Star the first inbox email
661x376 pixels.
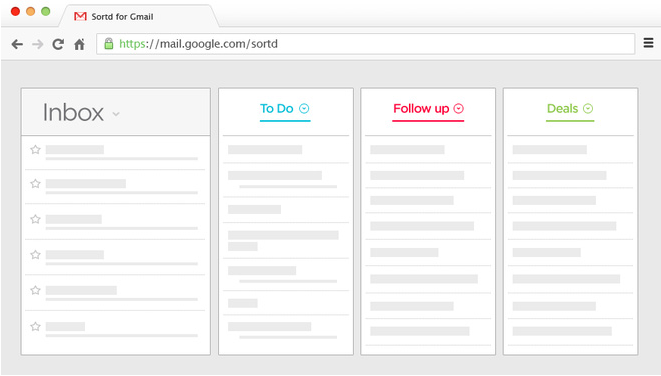35,150
